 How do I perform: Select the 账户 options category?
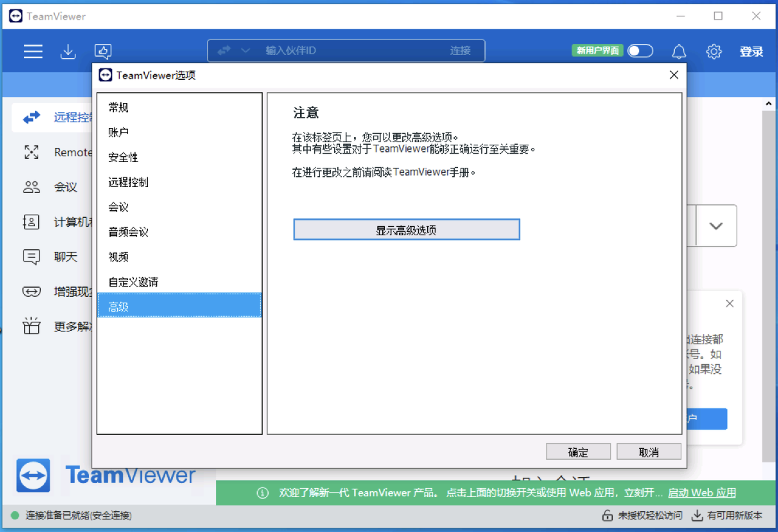tap(179, 132)
